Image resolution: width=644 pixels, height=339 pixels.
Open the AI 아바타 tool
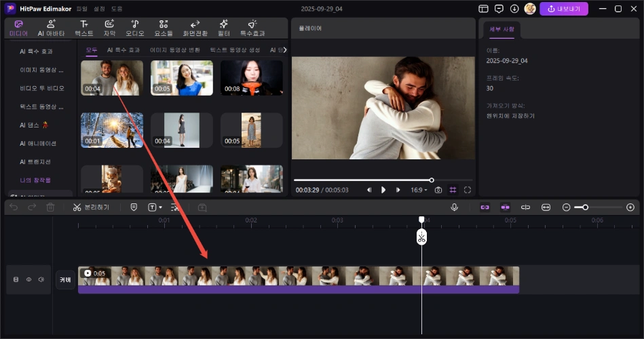51,28
